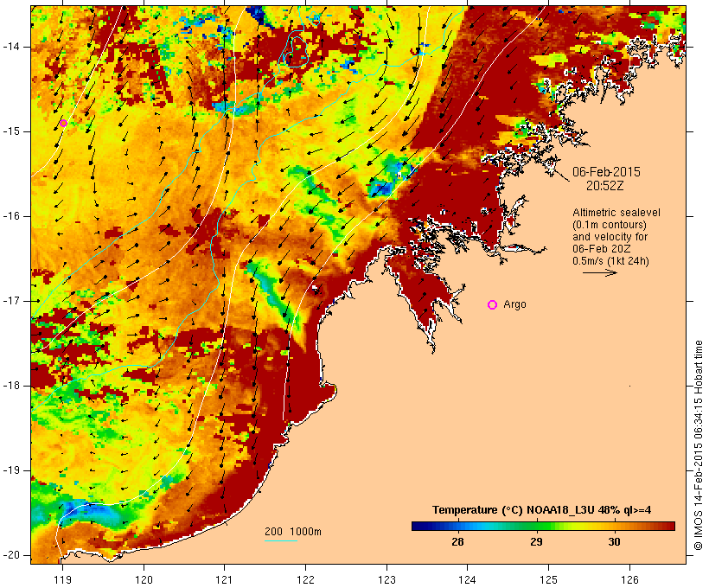Click the temperature color bar
Image resolution: width=709 pixels, height=588 pixels.
click(x=543, y=526)
